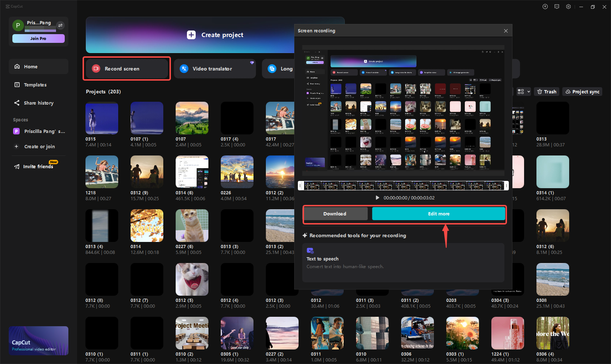The height and width of the screenshot is (364, 611).
Task: Open the Templates section
Action: 39,85
